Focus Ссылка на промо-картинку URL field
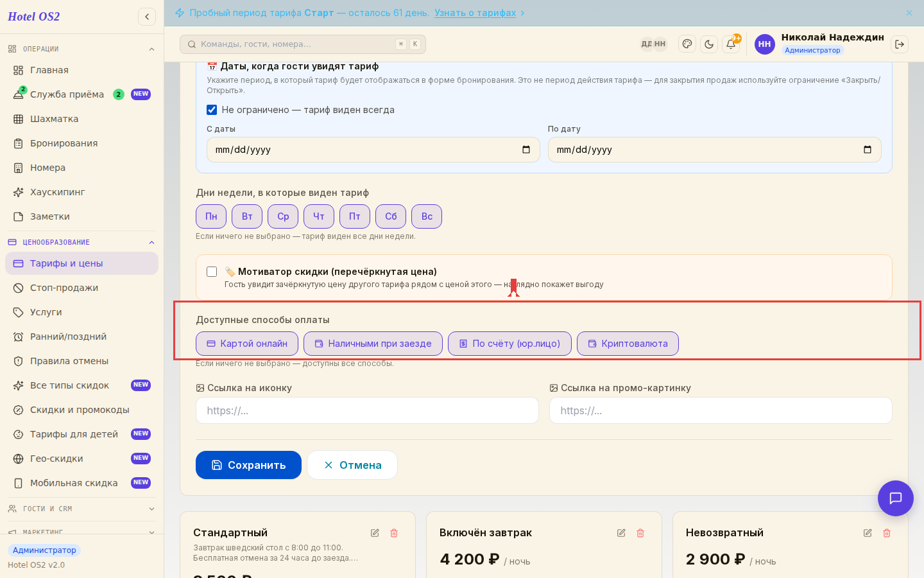This screenshot has width=924, height=578. [721, 410]
